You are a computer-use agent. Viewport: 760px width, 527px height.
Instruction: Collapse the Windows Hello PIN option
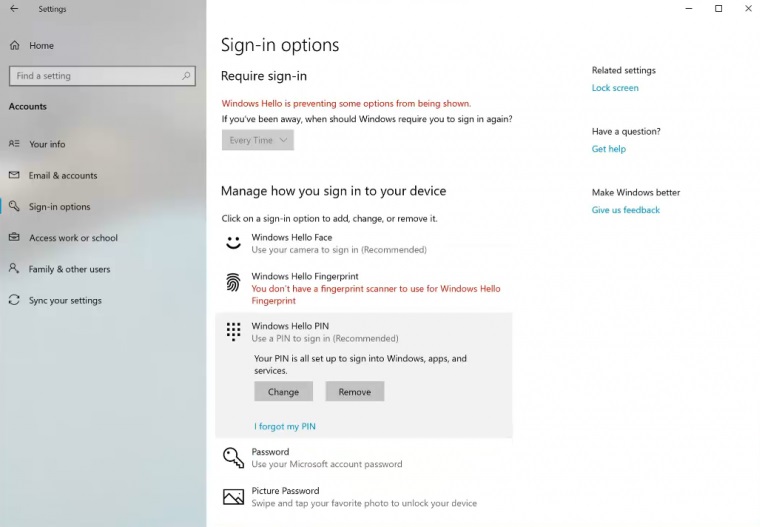point(364,332)
